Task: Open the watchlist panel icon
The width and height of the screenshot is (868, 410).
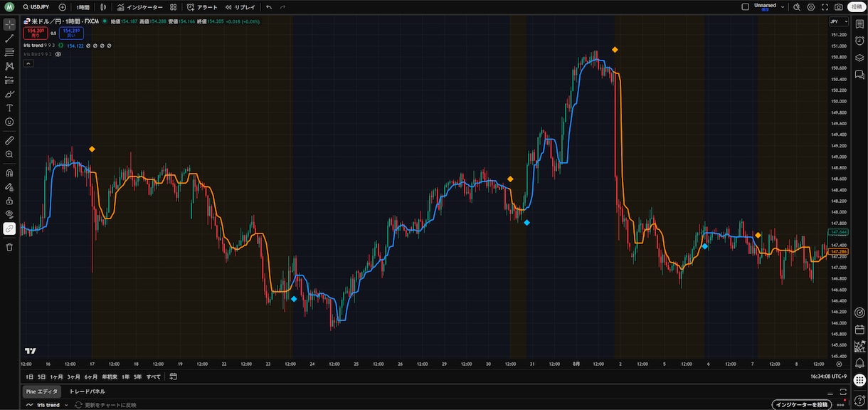Action: pos(859,24)
